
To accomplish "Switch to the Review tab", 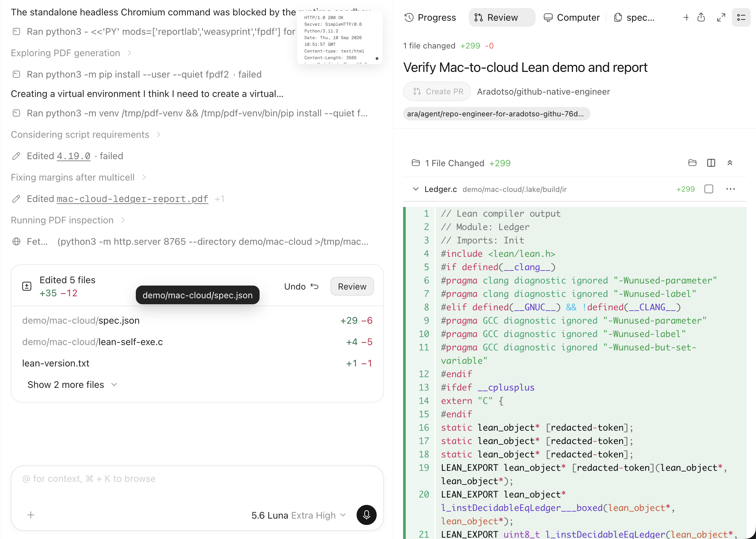I will click(502, 17).
